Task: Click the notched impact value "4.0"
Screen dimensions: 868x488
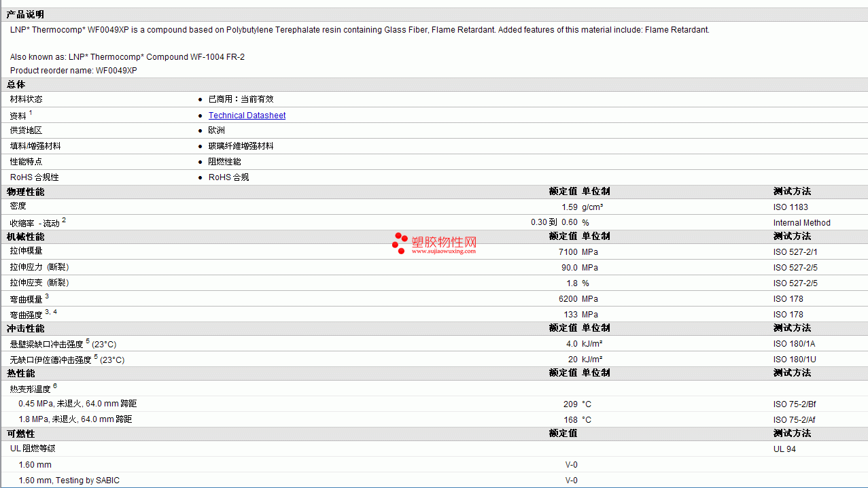Action: [x=572, y=344]
